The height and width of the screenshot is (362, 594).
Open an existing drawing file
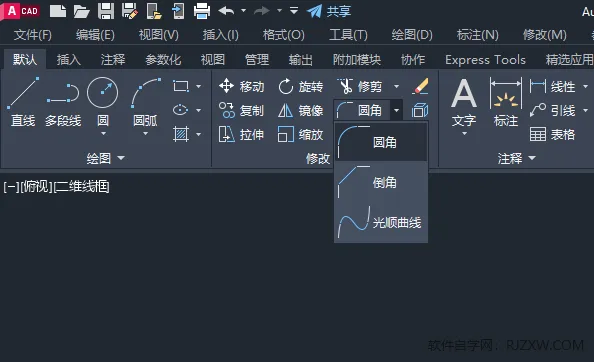(81, 11)
